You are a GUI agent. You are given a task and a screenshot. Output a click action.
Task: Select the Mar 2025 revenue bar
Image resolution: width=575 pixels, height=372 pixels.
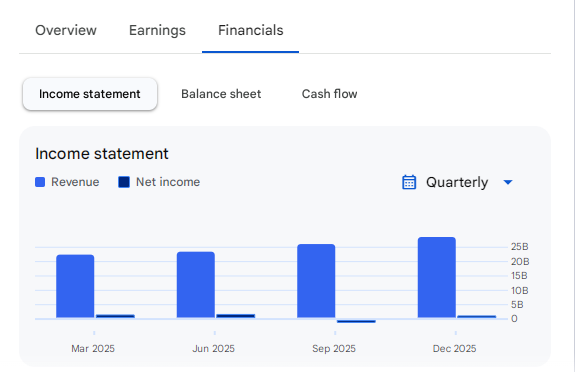click(x=75, y=286)
